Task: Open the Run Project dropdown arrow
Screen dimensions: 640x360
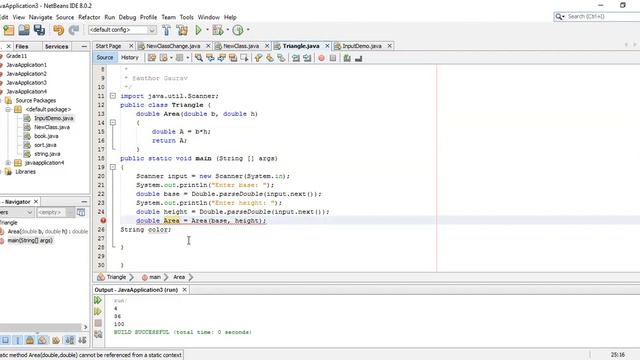Action: (207, 30)
